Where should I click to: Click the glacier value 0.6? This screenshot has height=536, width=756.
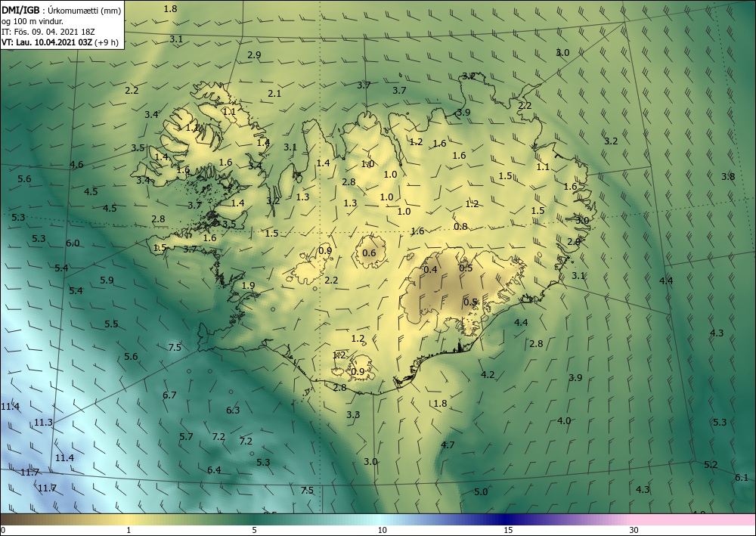point(369,253)
